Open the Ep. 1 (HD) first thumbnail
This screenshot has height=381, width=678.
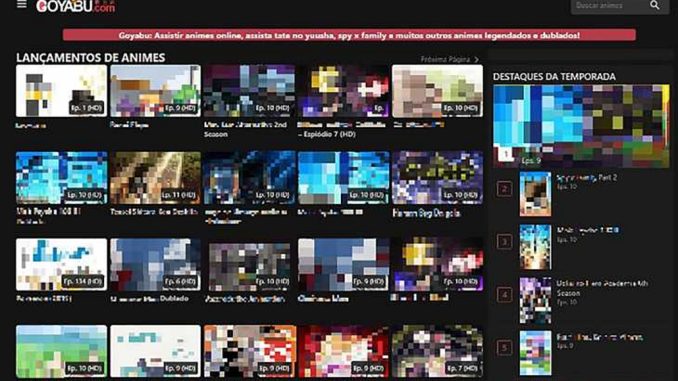(61, 91)
